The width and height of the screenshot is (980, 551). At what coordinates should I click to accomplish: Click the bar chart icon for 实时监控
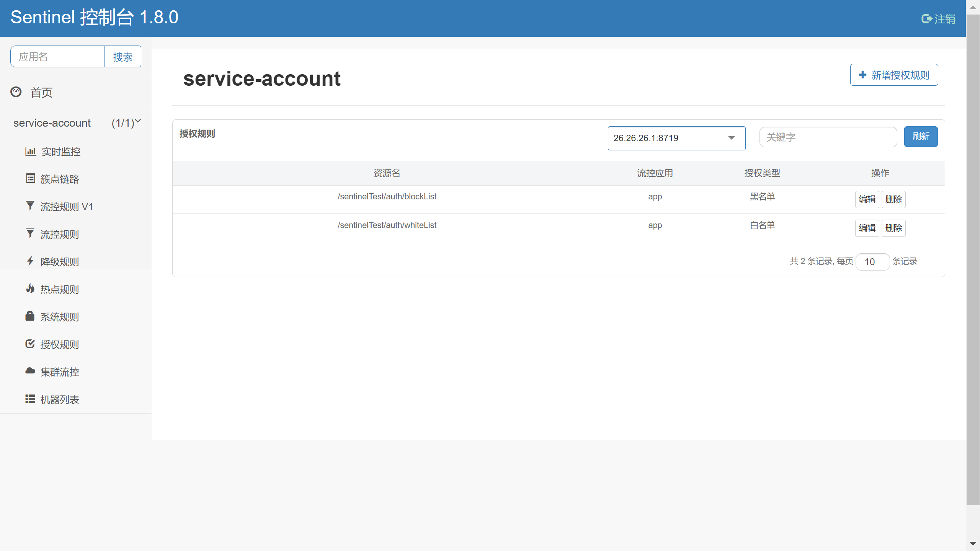pos(31,152)
